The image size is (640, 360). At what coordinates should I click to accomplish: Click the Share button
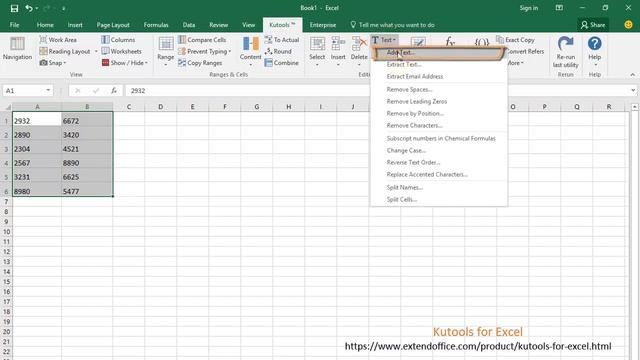click(x=593, y=25)
